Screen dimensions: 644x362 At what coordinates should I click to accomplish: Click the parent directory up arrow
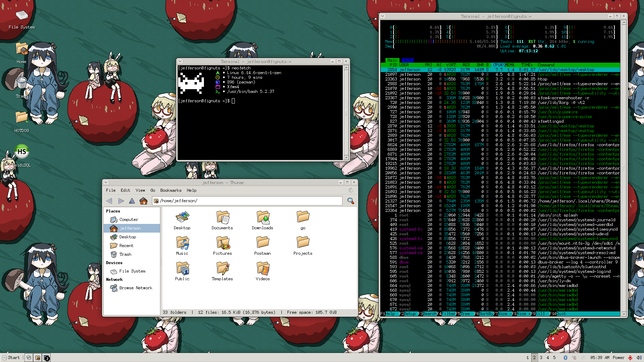coord(132,201)
